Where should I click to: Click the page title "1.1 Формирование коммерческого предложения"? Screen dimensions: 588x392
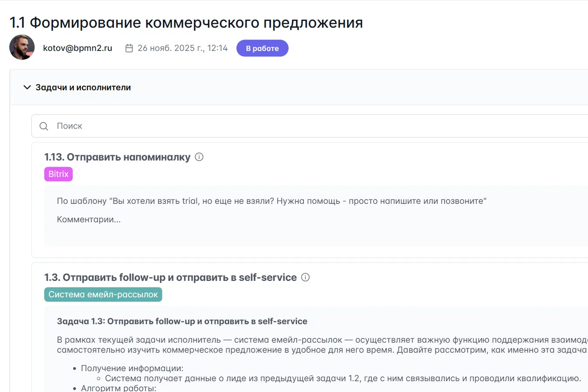point(186,23)
